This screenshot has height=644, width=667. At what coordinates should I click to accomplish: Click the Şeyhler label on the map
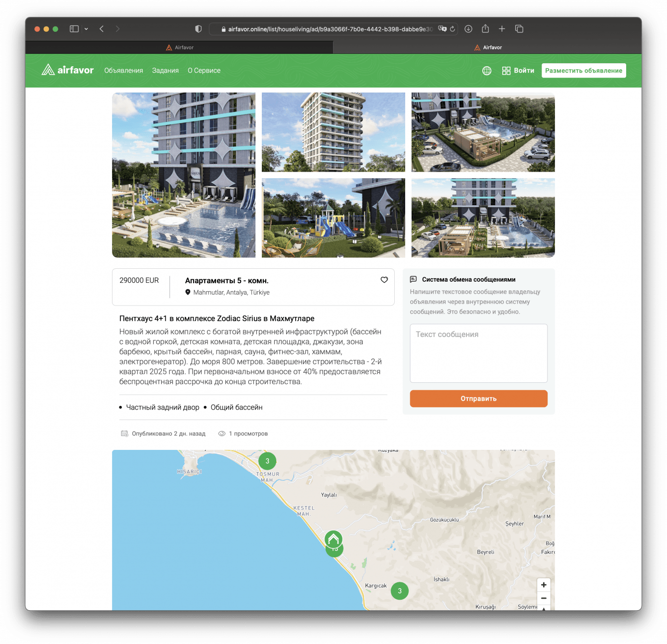[515, 524]
